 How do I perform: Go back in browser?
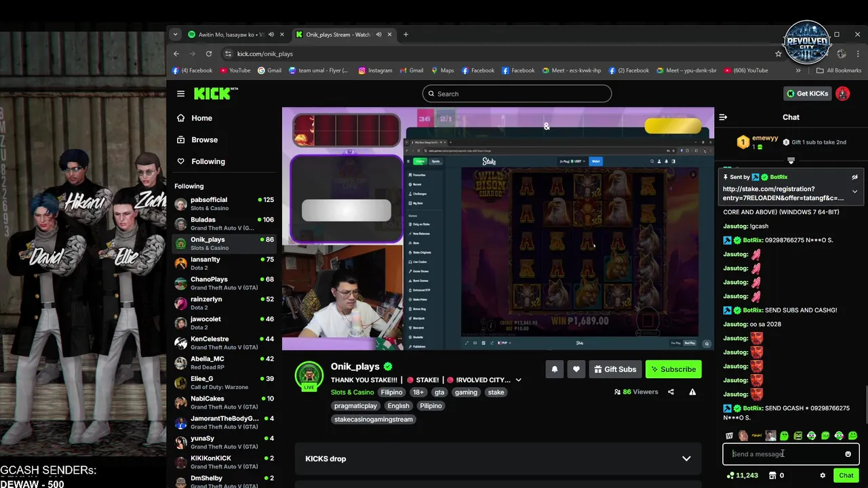pyautogui.click(x=176, y=54)
